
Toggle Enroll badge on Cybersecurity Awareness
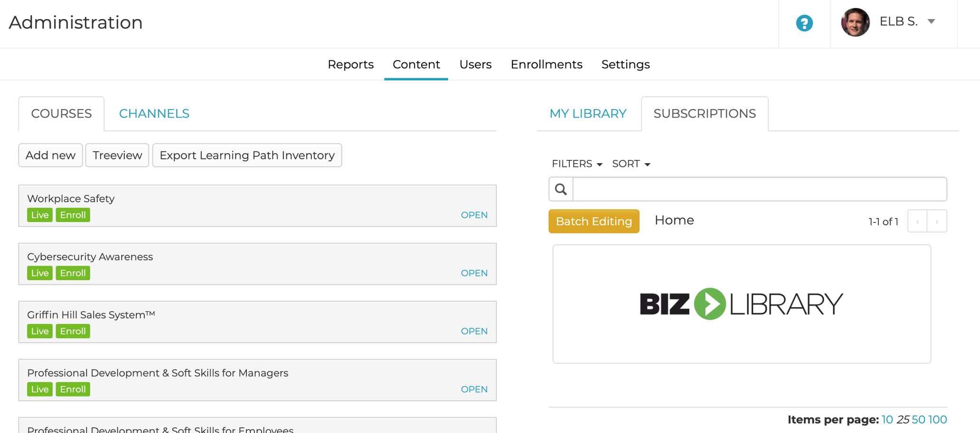coord(73,273)
